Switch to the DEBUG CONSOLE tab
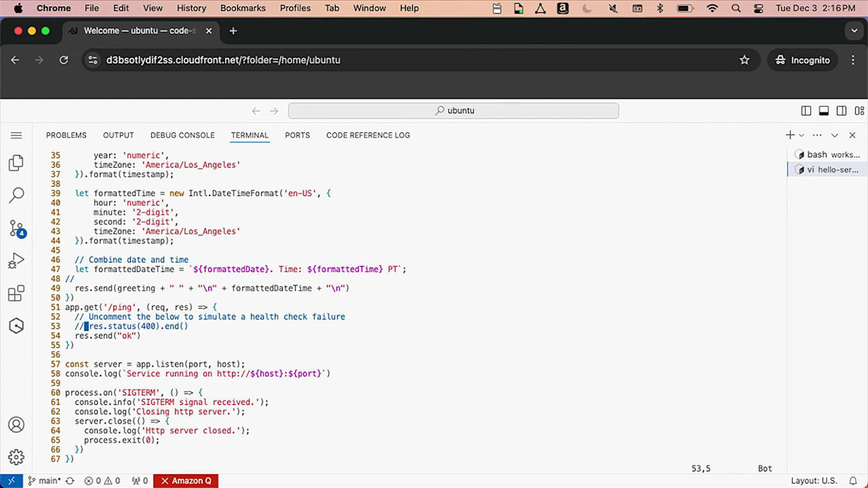Screen dimensions: 868x488 (182, 135)
